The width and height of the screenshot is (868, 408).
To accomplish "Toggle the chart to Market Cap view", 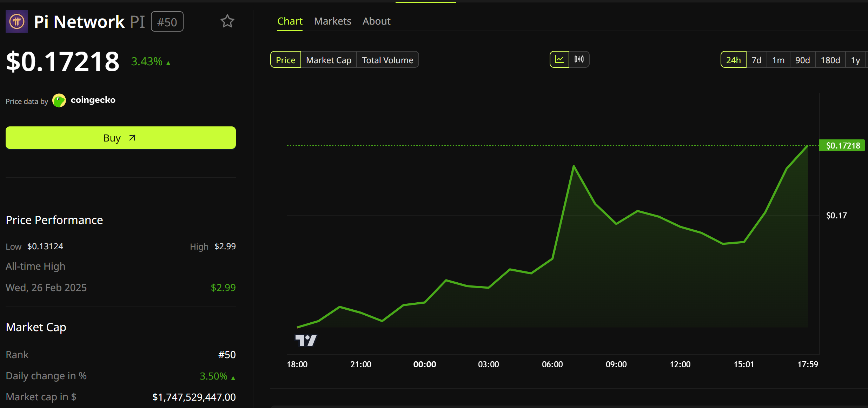I will click(x=328, y=60).
